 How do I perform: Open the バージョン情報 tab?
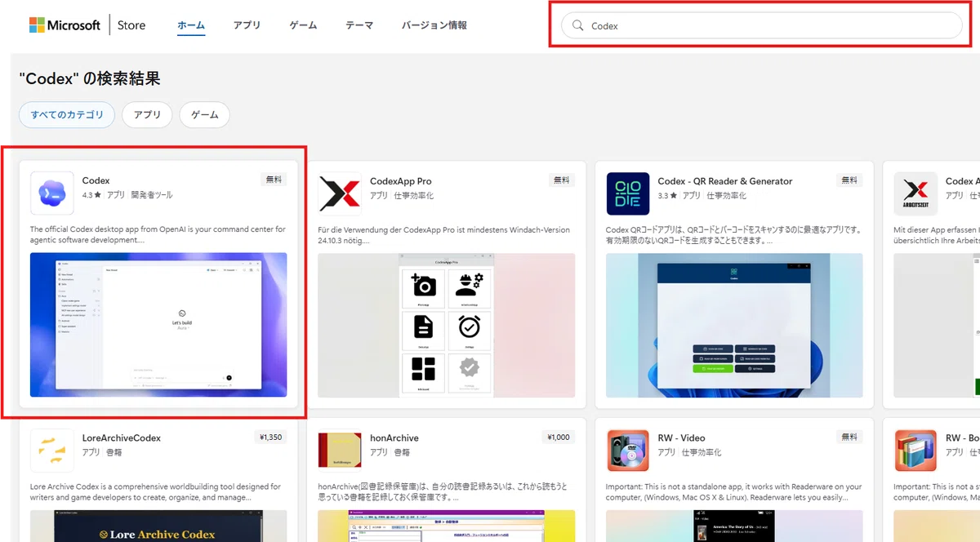pyautogui.click(x=434, y=25)
